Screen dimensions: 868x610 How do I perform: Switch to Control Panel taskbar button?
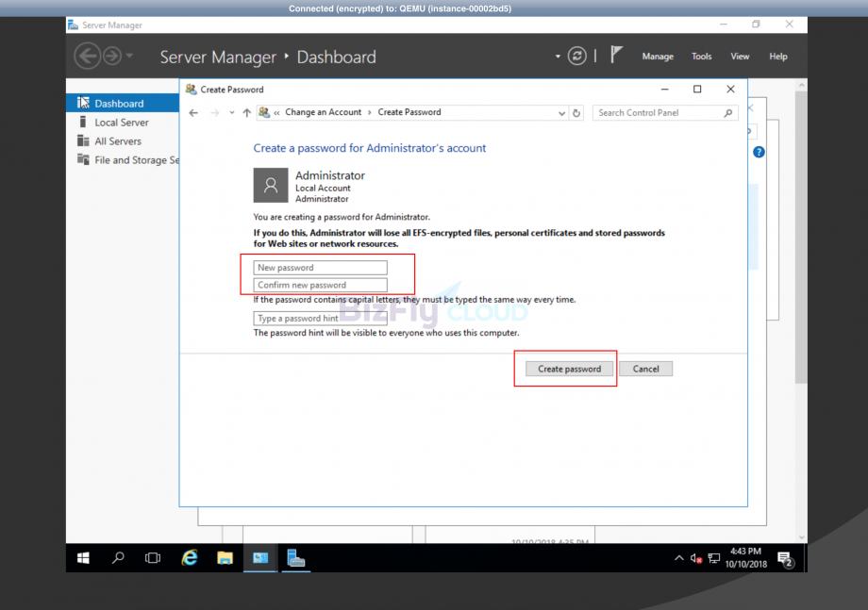pyautogui.click(x=260, y=558)
